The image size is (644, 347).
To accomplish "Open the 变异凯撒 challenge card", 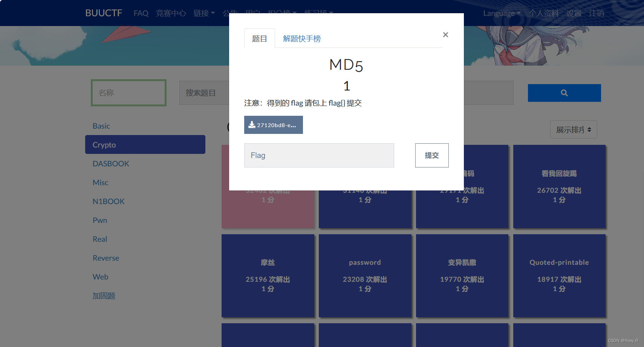I will (x=462, y=276).
